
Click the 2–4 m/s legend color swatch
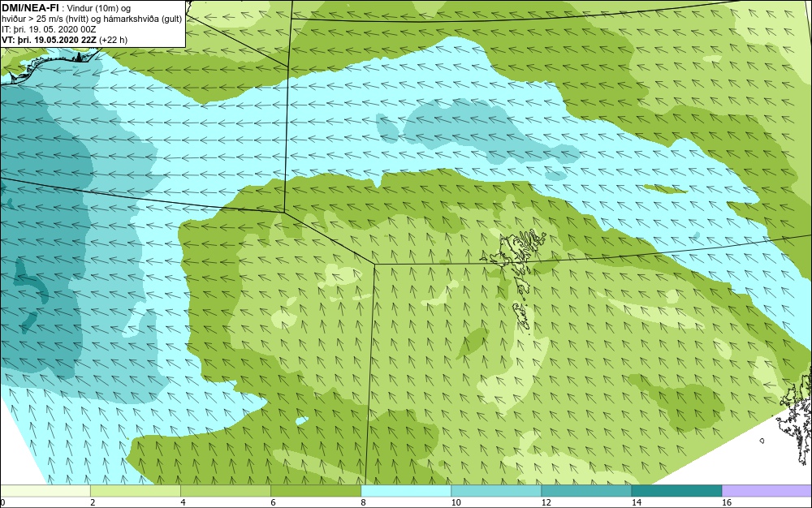[135, 491]
